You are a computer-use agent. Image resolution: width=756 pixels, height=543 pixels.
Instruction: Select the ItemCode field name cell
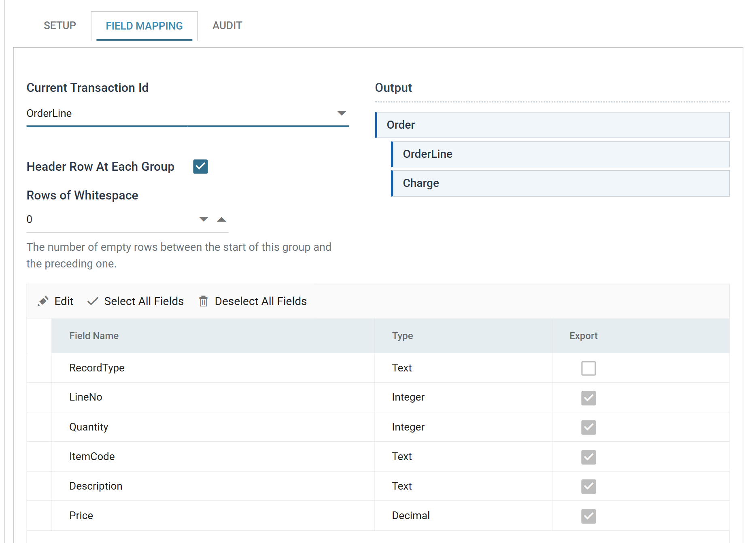tap(213, 456)
